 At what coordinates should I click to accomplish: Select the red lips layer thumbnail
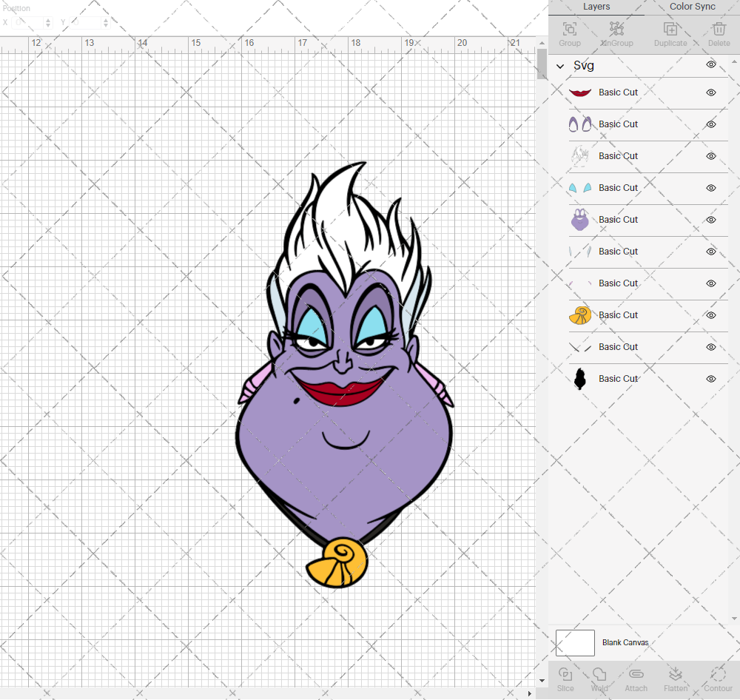point(580,92)
